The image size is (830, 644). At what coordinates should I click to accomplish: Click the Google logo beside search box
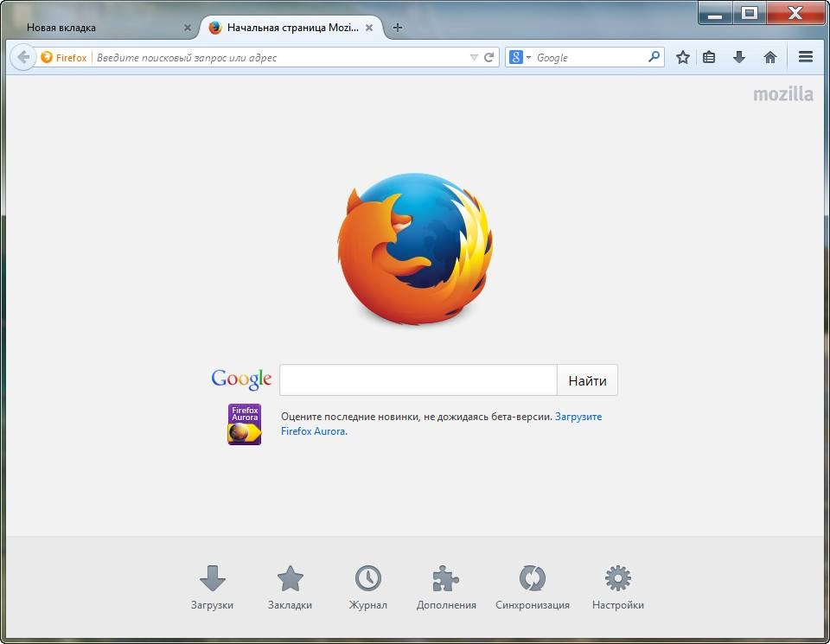(241, 379)
